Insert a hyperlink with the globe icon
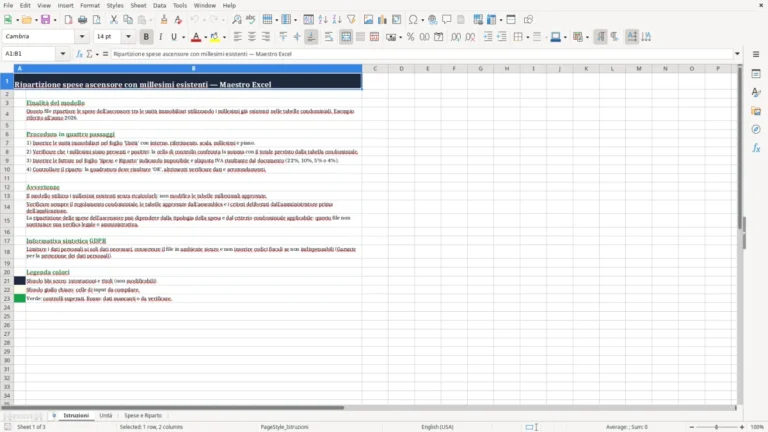This screenshot has height=432, width=768. click(x=432, y=20)
